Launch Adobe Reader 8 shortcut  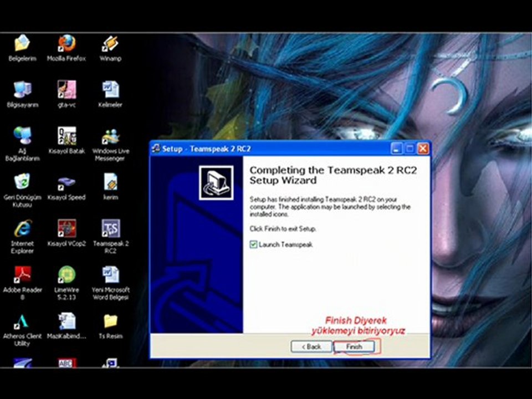tap(22, 274)
